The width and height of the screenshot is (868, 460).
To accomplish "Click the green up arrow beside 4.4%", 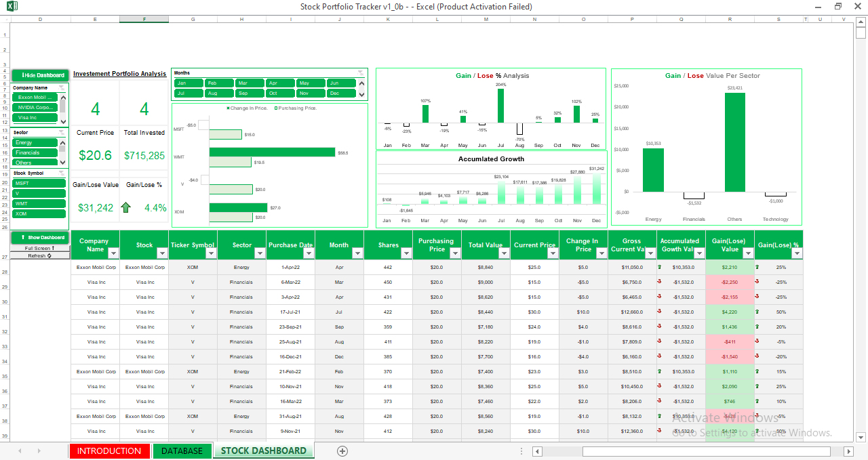I will (125, 207).
